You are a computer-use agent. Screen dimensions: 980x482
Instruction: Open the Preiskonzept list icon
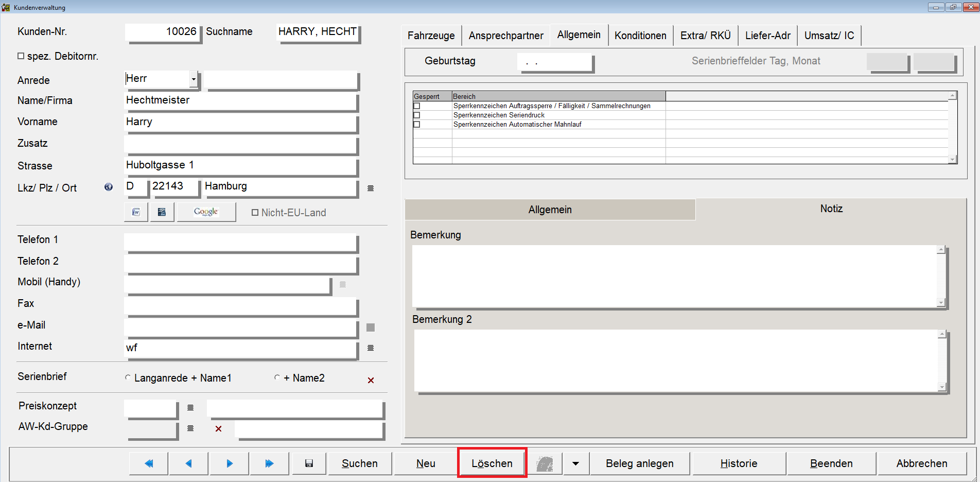[190, 407]
